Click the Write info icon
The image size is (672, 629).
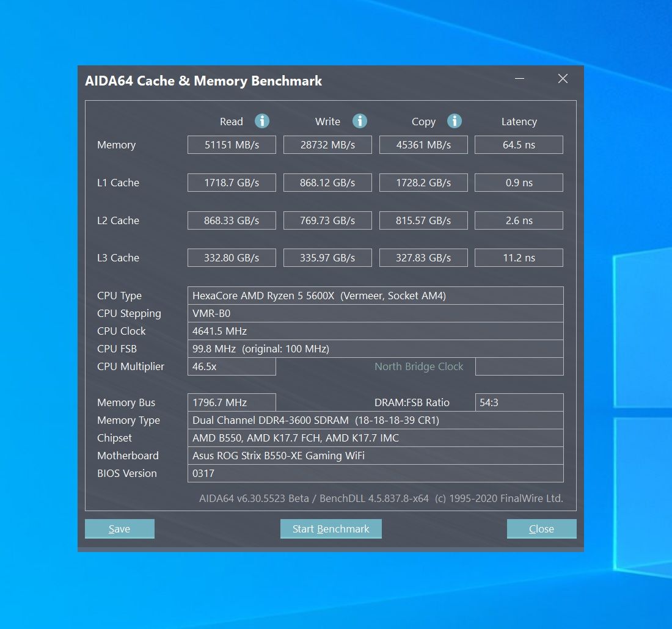tap(360, 122)
